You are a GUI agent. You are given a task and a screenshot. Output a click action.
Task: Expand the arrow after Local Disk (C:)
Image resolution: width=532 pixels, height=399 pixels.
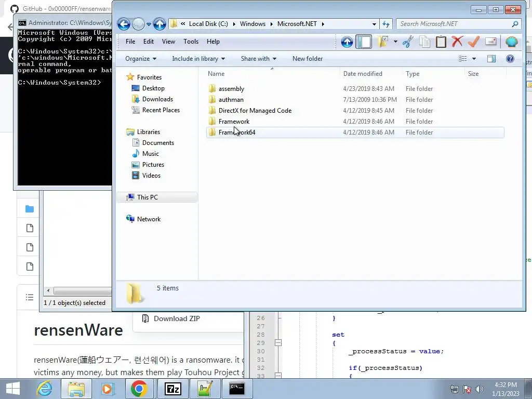pyautogui.click(x=234, y=24)
